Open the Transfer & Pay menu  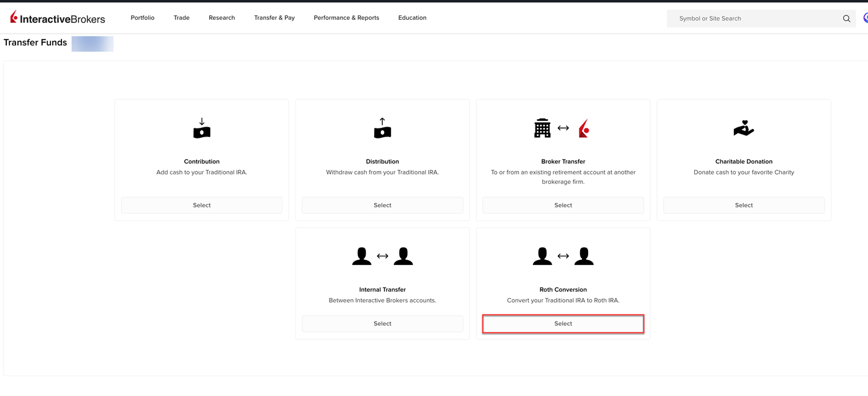(274, 18)
